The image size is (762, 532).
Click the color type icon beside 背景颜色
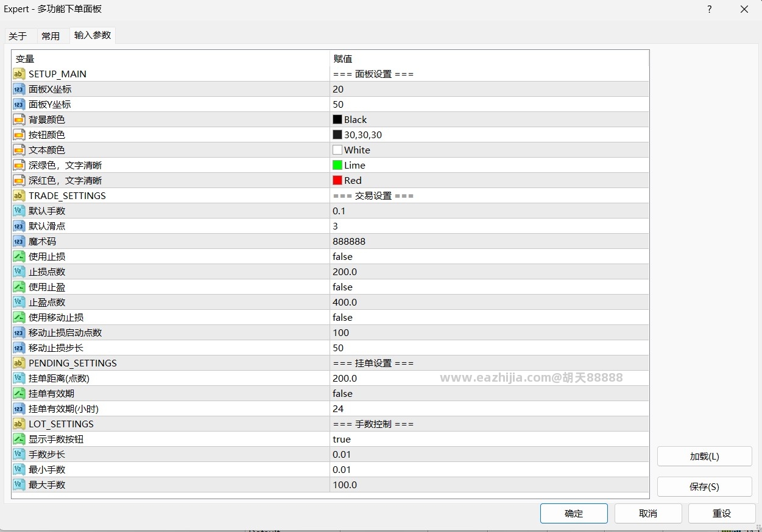19,119
